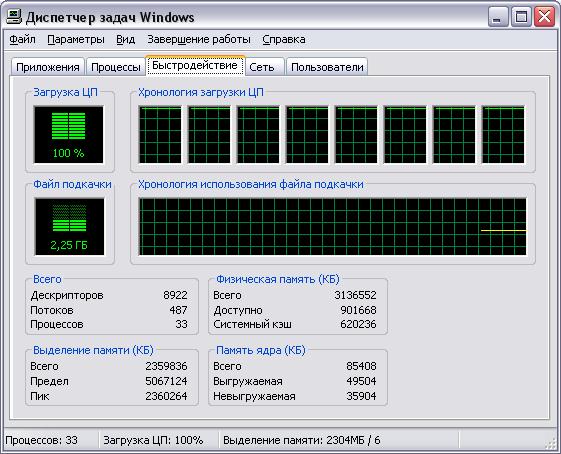Screen dimensions: 561x454
Task: Click kernel memory Всего value 85408
Action: coord(361,366)
